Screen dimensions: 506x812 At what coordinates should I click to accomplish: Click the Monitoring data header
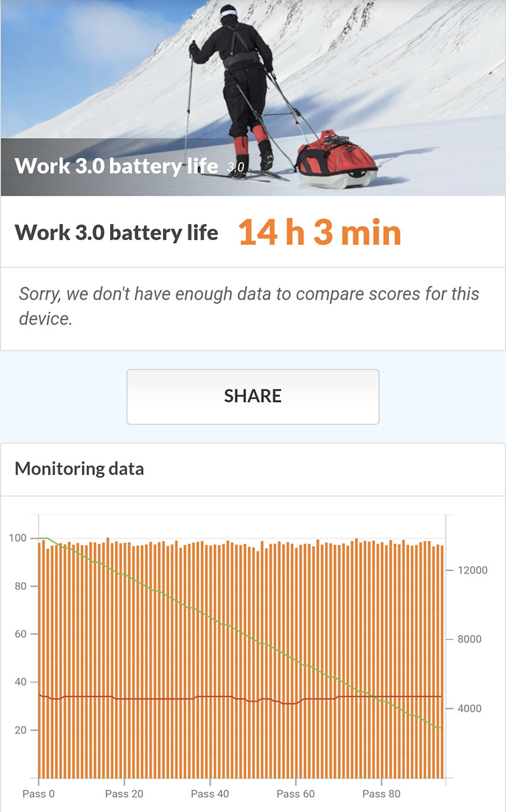click(80, 469)
